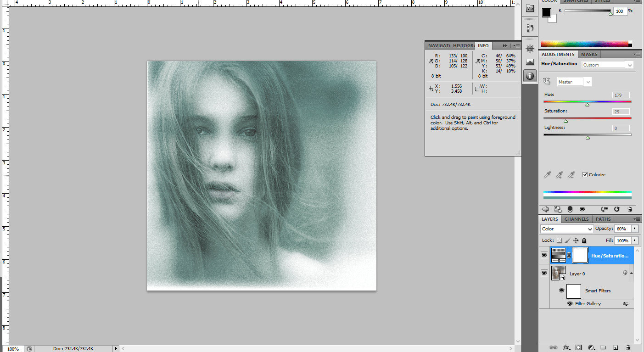Uncheck the Colorize checkbox
This screenshot has width=644, height=352.
(x=585, y=175)
